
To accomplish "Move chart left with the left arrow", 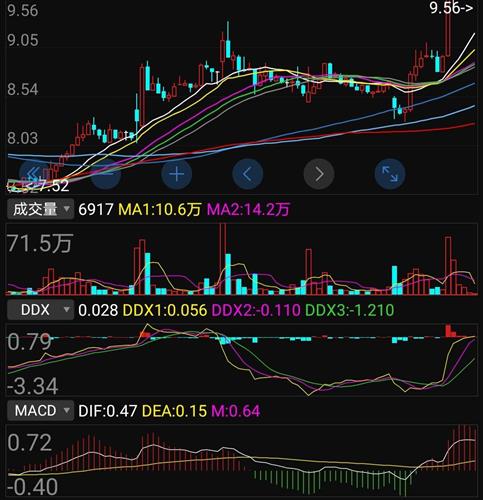I will 247,174.
